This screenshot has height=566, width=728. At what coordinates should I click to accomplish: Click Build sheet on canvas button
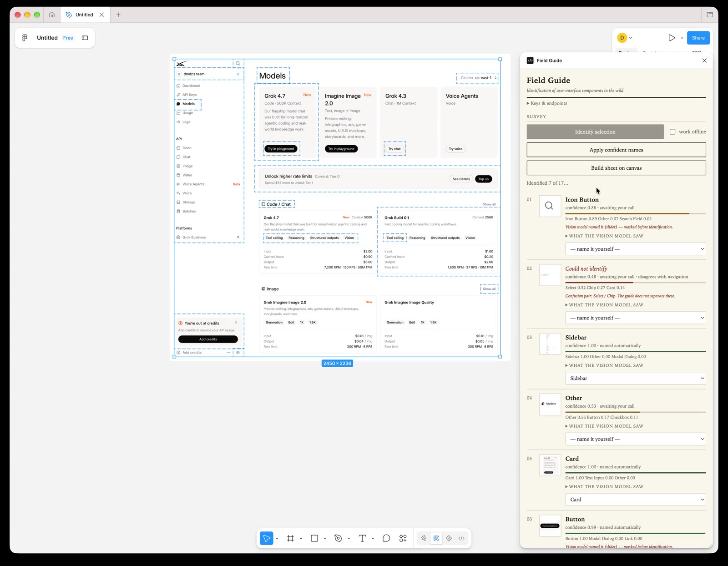pyautogui.click(x=616, y=168)
